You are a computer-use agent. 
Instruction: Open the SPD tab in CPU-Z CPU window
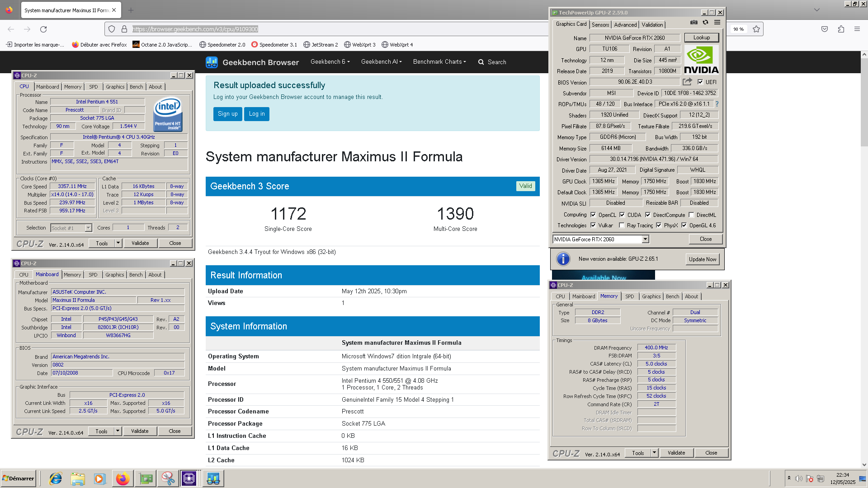point(94,87)
